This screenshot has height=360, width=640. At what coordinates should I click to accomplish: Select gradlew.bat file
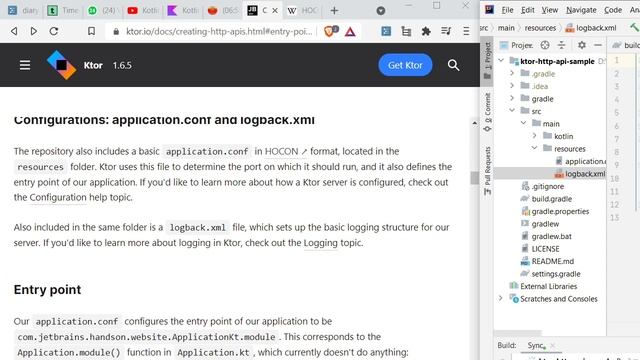click(x=547, y=236)
